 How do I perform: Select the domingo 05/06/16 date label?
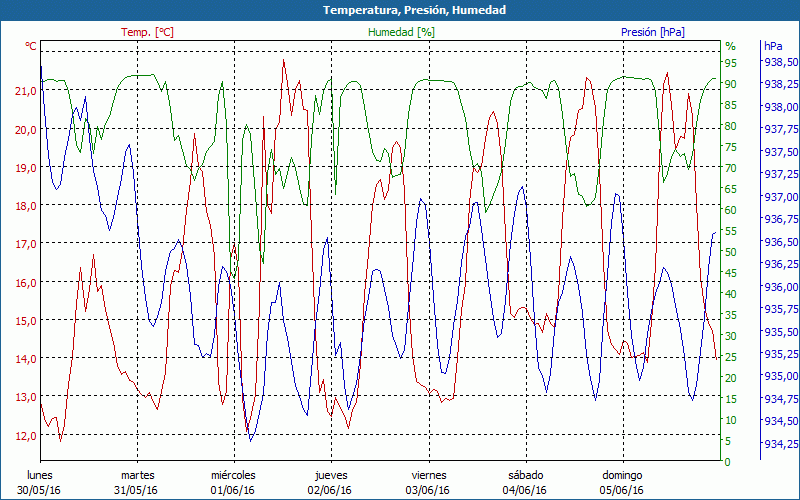622,482
